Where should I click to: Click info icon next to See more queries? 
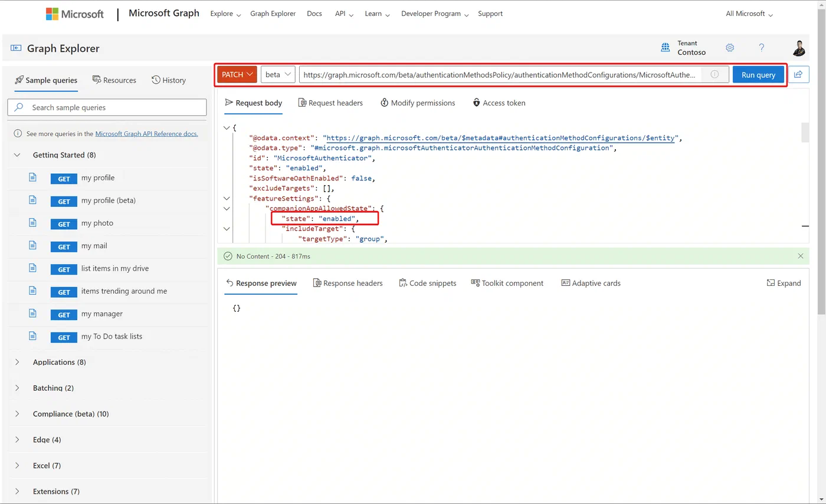(18, 134)
